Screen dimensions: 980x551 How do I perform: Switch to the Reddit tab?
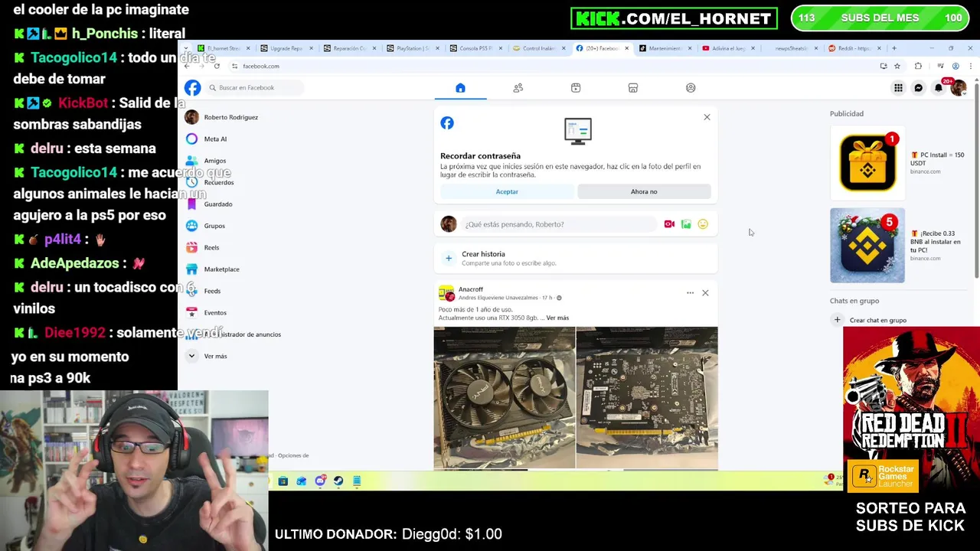(x=854, y=48)
